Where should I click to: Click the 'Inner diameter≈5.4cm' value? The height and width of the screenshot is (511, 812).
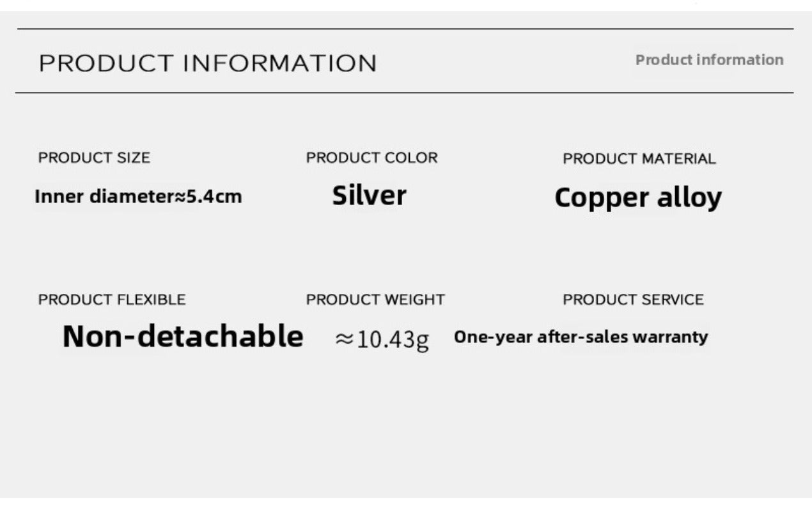click(138, 197)
